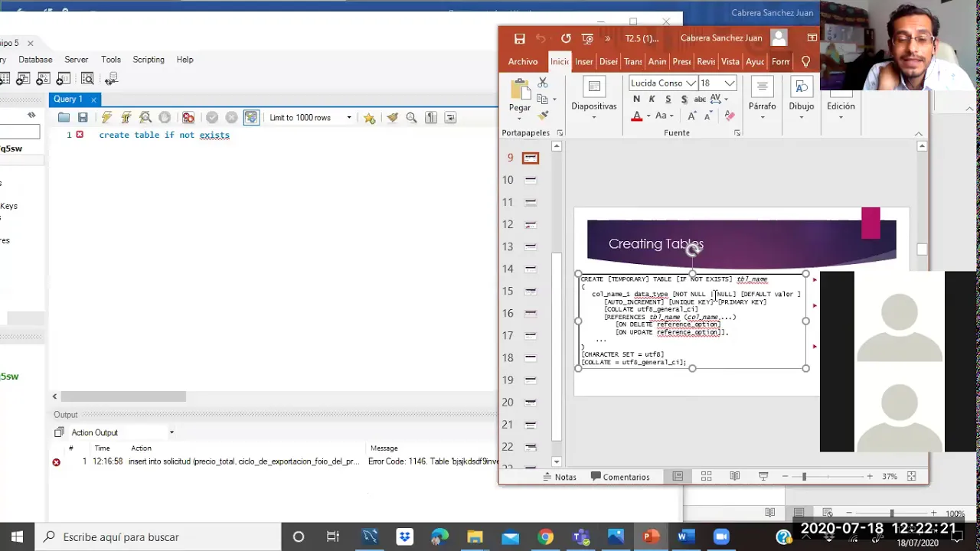Toggle auto-commit mode in Workbench
Screen dimensions: 980x551
[251, 117]
